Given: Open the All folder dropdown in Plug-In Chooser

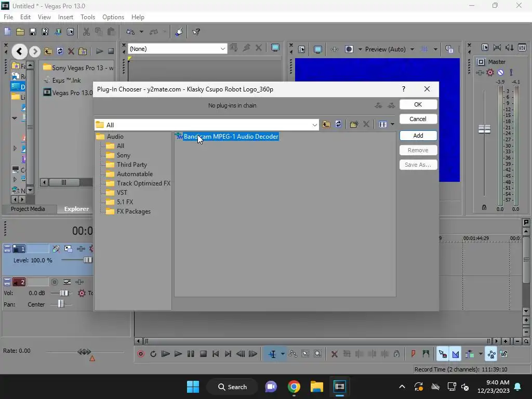Looking at the screenshot, I should point(314,125).
